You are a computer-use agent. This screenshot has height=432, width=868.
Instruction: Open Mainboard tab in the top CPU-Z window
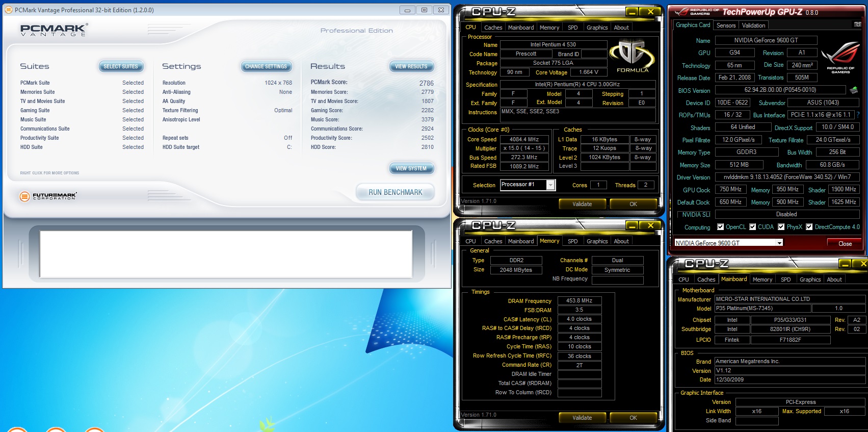click(521, 28)
